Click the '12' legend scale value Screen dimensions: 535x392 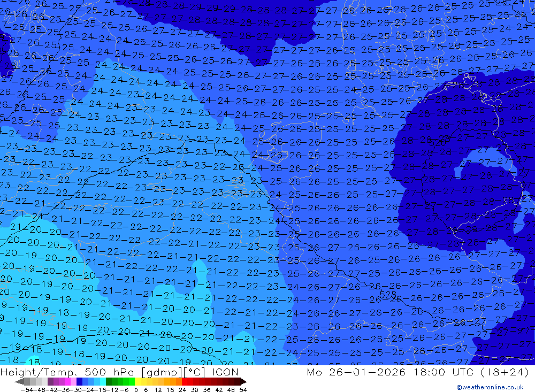click(158, 390)
